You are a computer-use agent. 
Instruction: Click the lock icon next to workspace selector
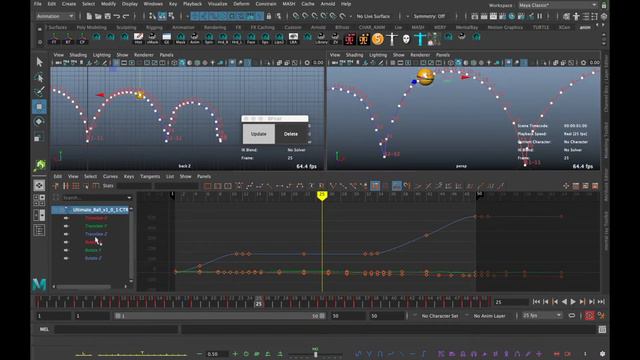[604, 5]
